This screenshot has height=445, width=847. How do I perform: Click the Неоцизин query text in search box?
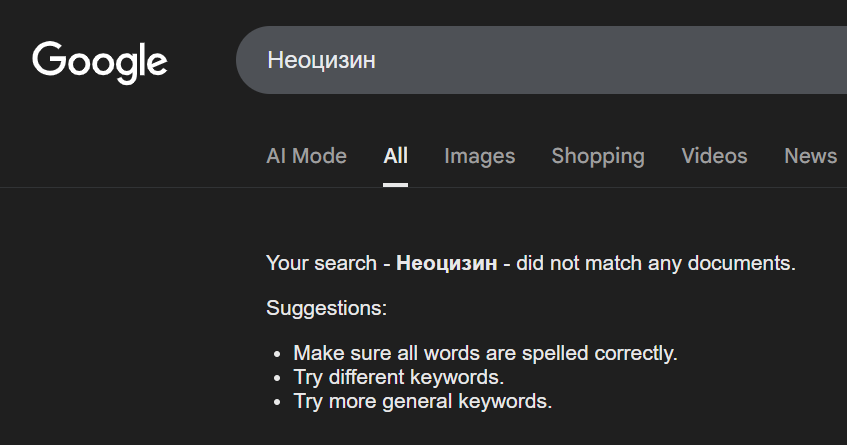pyautogui.click(x=321, y=60)
